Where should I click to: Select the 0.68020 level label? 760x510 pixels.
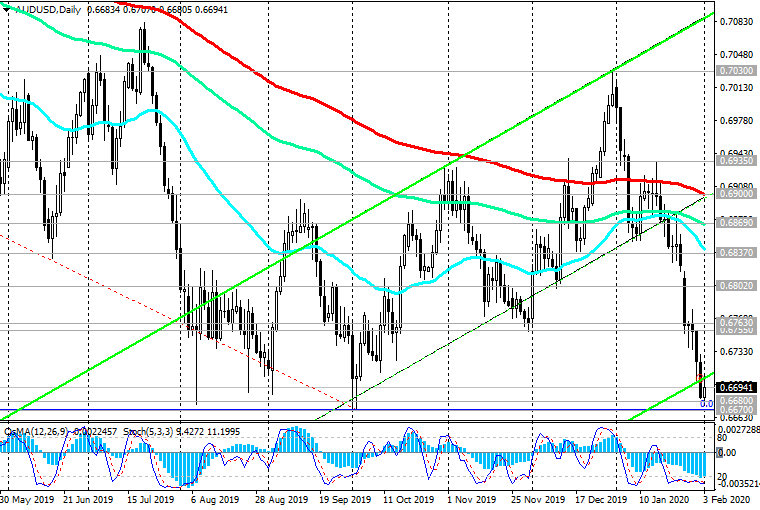tap(736, 286)
